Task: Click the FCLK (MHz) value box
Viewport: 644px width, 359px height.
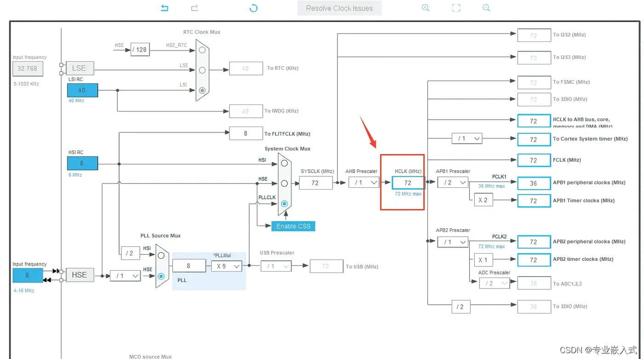Action: (x=534, y=160)
